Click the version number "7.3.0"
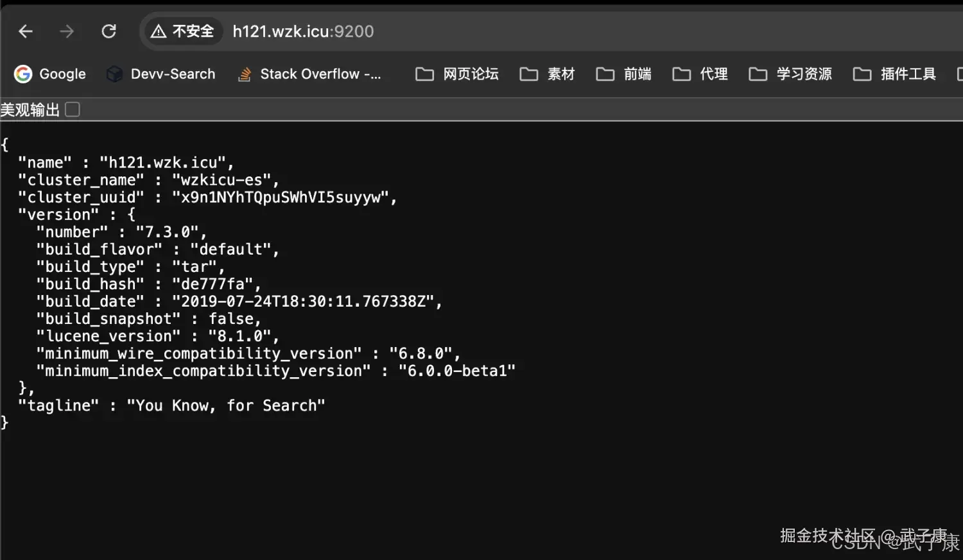The width and height of the screenshot is (963, 560). click(168, 232)
